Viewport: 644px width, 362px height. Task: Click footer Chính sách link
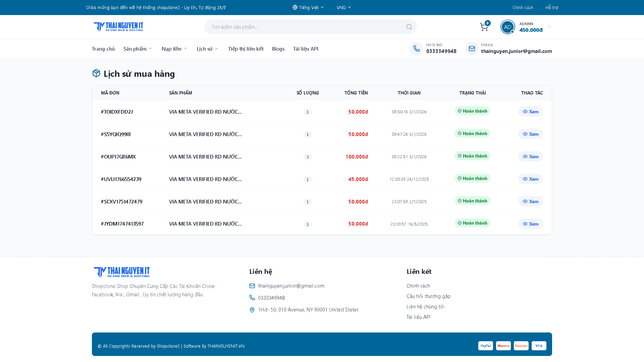pos(418,286)
